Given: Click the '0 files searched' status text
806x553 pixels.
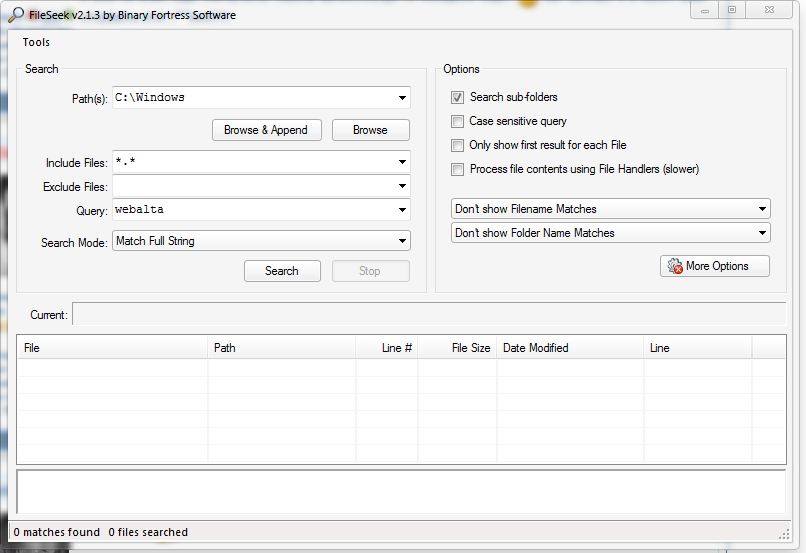Looking at the screenshot, I should 148,532.
